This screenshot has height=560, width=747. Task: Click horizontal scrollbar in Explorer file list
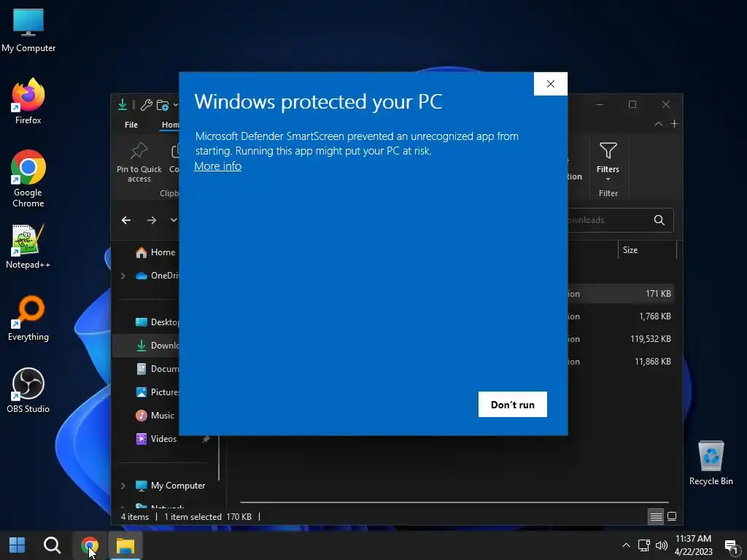click(454, 502)
